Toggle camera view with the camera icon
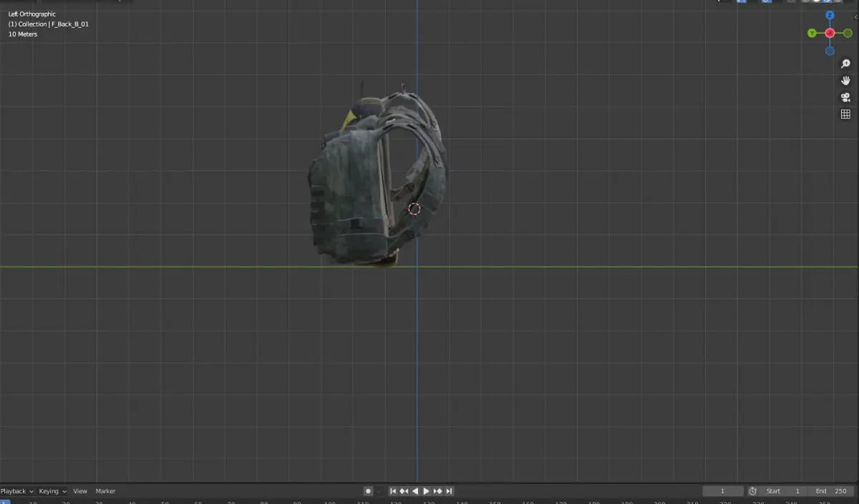Image resolution: width=859 pixels, height=504 pixels. pos(845,97)
